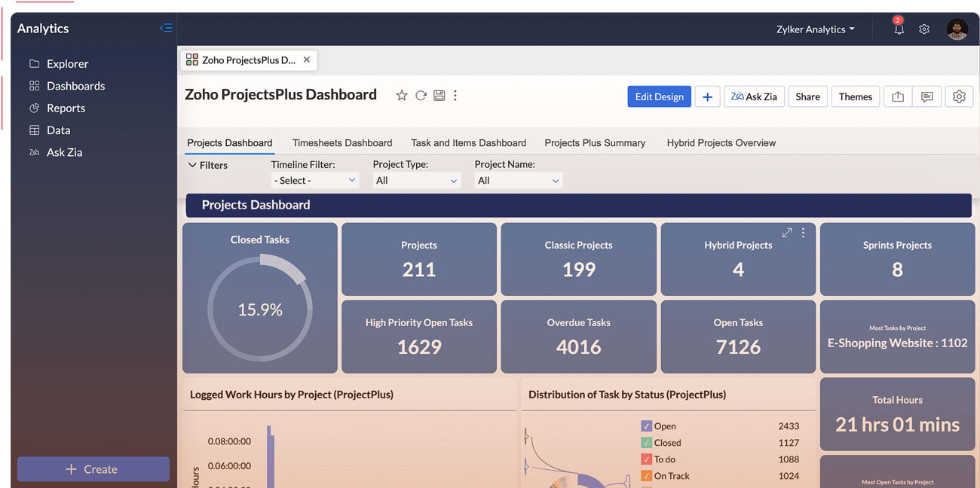Viewport: 980px width, 488px height.
Task: Open Ask Zia in the sidebar
Action: [55, 152]
